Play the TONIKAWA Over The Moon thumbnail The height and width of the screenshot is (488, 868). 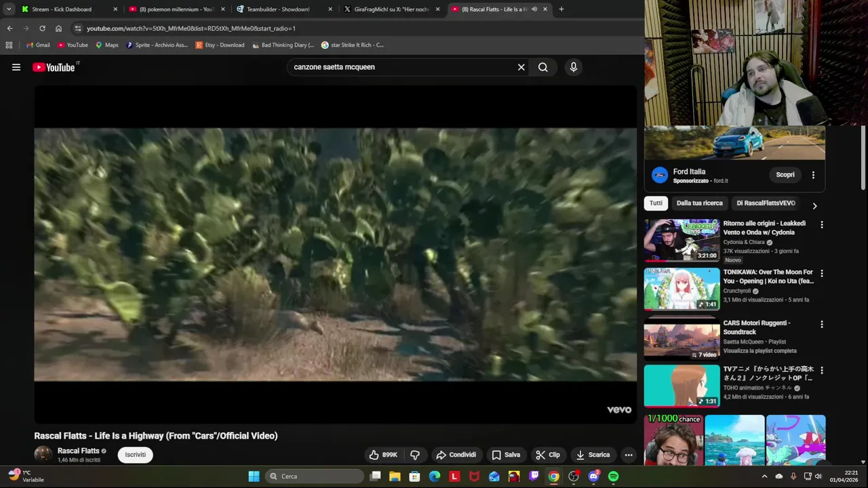click(682, 289)
